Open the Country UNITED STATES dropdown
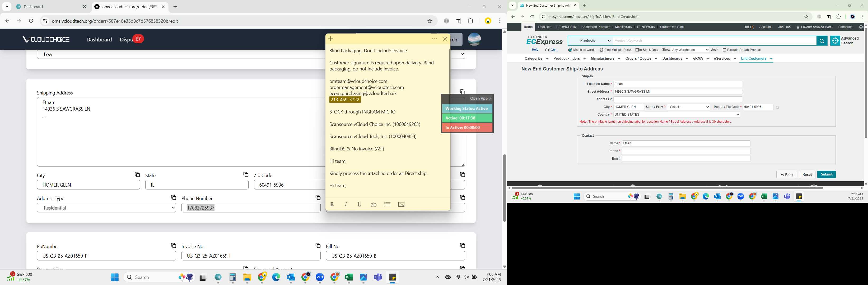The height and width of the screenshot is (285, 868). pos(676,115)
